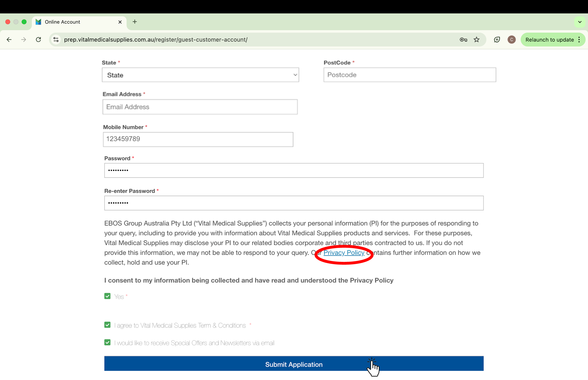Toggle Special Offers and Newsletters checkbox
588x380 pixels.
pyautogui.click(x=107, y=343)
